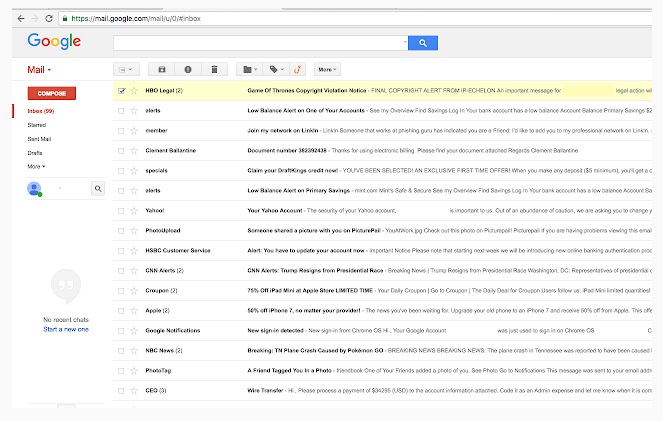Click the Start a new one link

pyautogui.click(x=66, y=329)
